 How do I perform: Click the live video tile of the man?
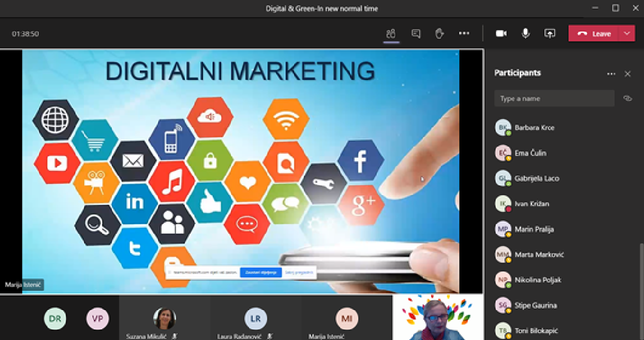point(438,317)
